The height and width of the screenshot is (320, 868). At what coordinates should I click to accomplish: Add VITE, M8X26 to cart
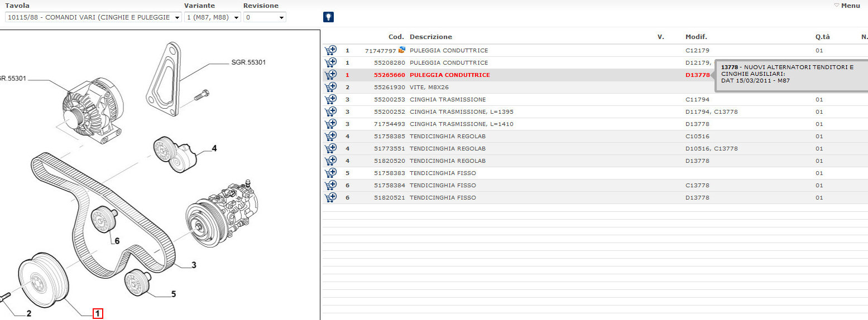pos(330,87)
